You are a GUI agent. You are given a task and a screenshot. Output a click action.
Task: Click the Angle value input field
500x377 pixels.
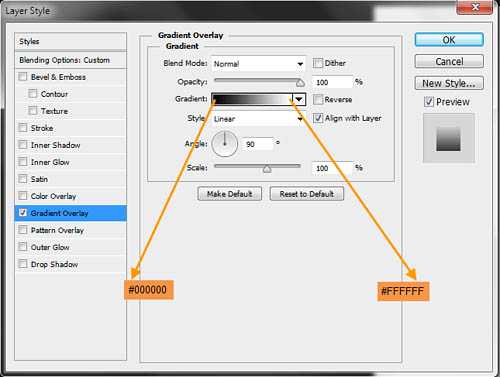pos(258,144)
